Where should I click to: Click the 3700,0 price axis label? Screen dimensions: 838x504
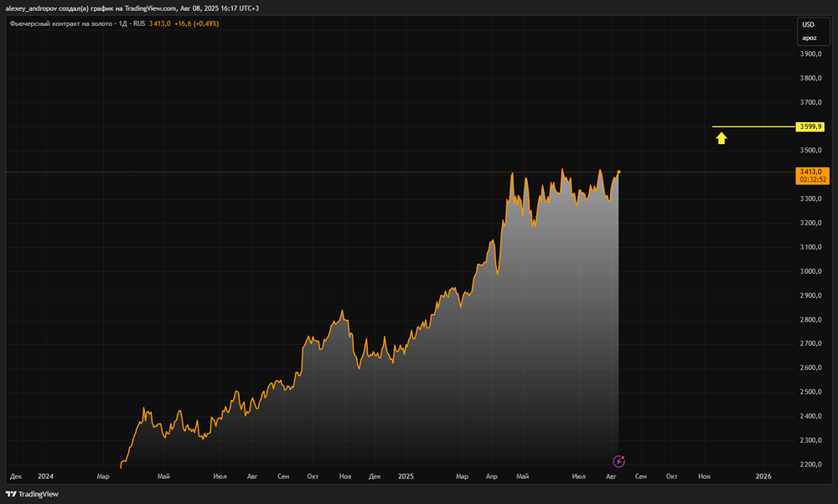point(810,102)
